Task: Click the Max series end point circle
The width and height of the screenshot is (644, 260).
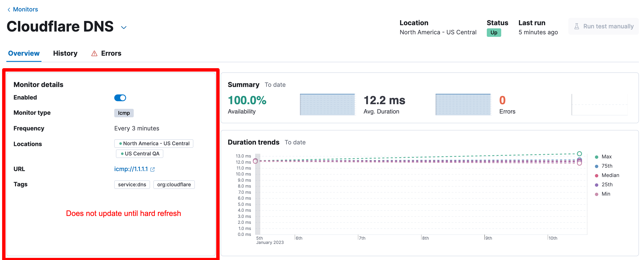Action: click(x=579, y=154)
